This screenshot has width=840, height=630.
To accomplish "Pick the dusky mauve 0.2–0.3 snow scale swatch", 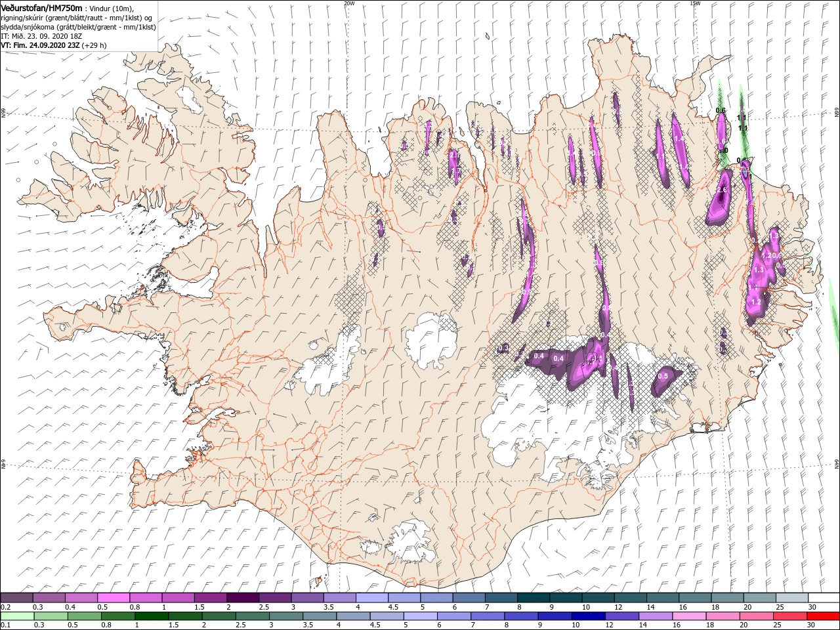I will (x=16, y=598).
